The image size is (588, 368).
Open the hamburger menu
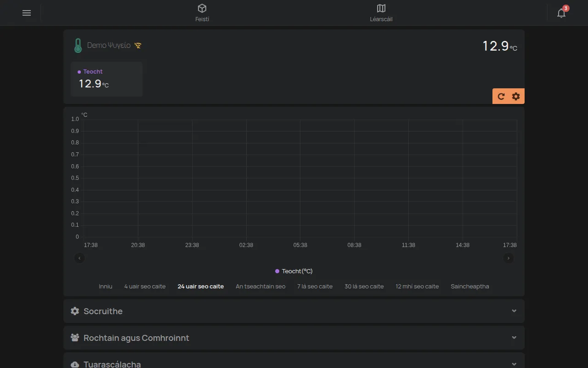click(27, 13)
